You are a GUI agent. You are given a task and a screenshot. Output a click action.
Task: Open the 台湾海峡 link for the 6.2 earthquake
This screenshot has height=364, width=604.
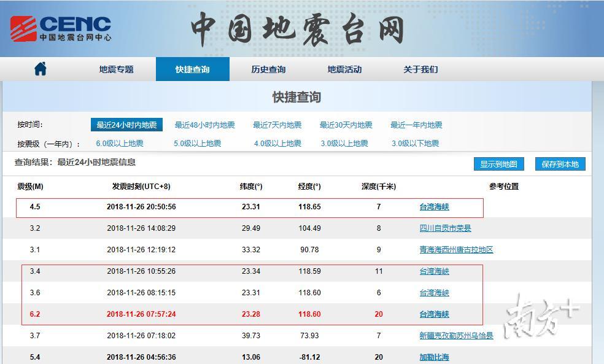(x=434, y=314)
